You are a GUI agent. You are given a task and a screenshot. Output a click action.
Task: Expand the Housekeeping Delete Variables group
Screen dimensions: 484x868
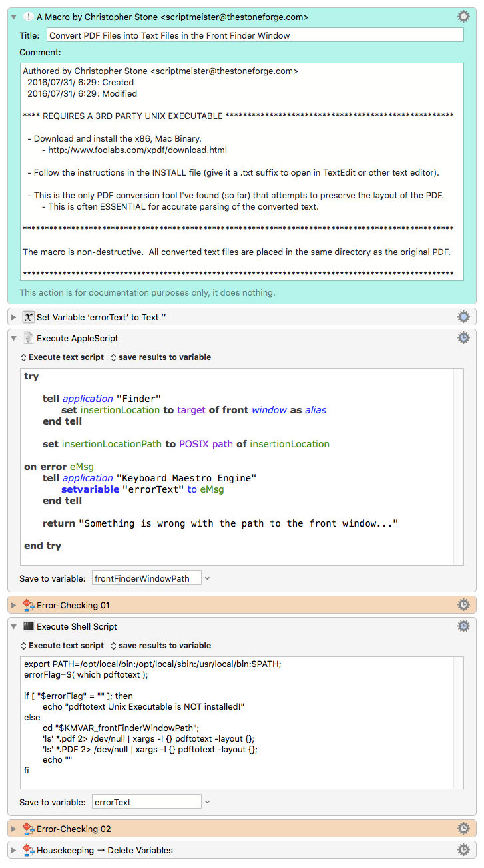coord(13,850)
